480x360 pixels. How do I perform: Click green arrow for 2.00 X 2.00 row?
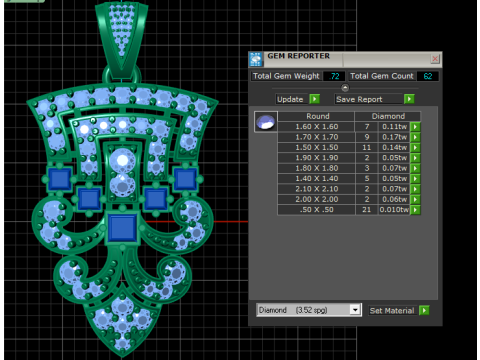[x=415, y=199]
